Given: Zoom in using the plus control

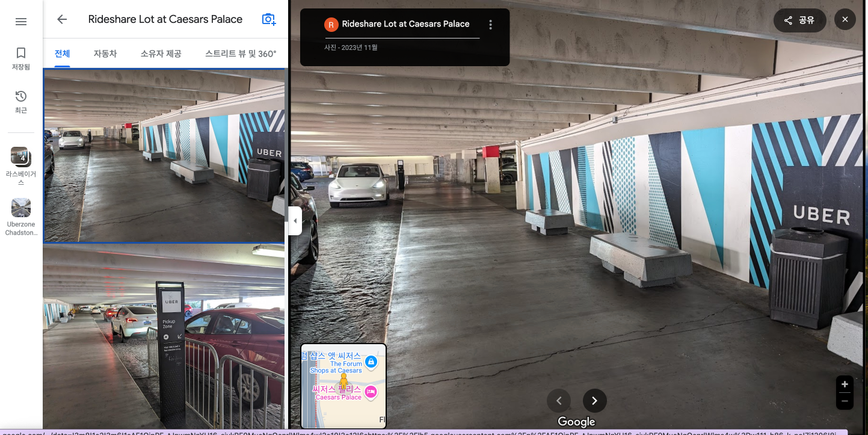Looking at the screenshot, I should point(844,383).
